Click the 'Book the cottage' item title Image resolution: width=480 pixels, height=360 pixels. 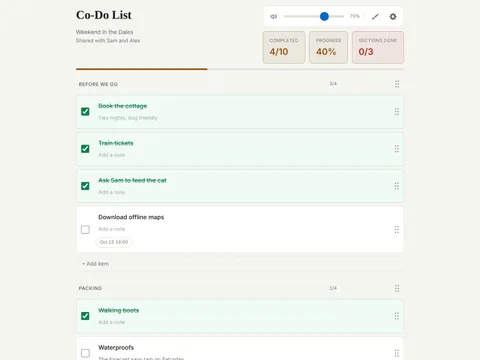123,106
